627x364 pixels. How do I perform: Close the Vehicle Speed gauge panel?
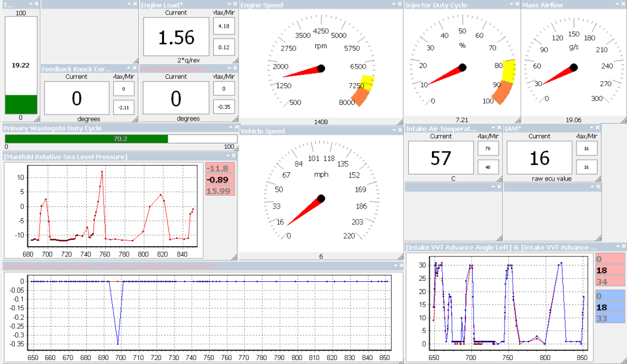tap(399, 131)
